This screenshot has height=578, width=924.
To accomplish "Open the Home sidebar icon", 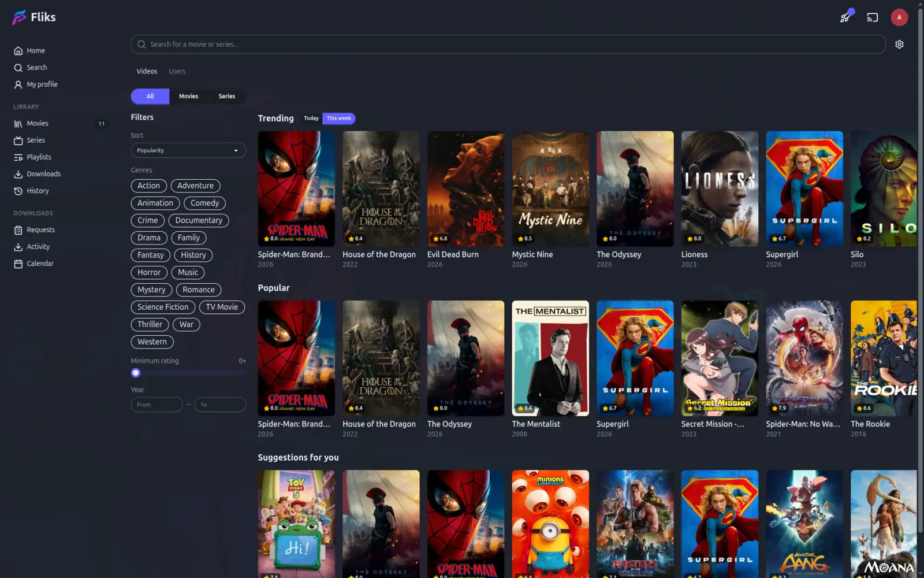I will pos(18,51).
